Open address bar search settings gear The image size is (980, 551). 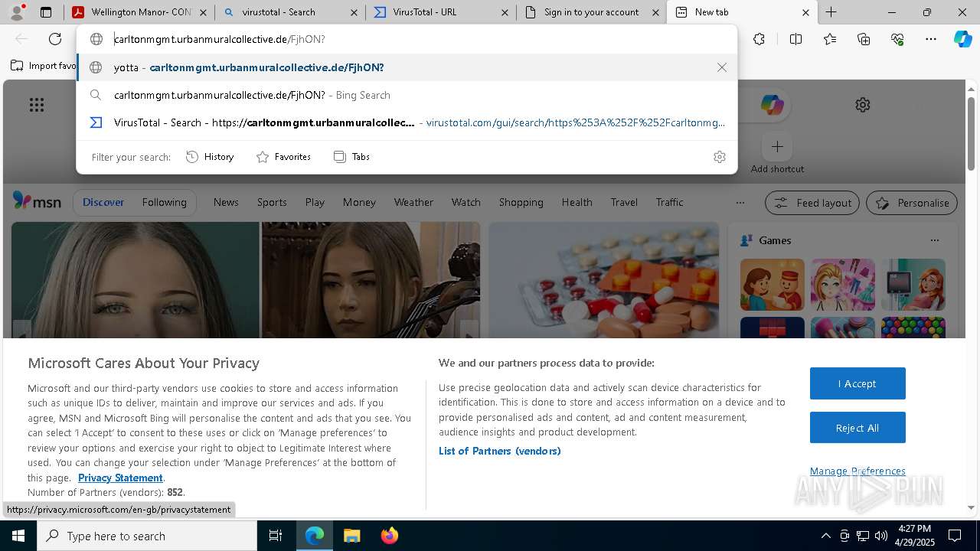pyautogui.click(x=719, y=157)
